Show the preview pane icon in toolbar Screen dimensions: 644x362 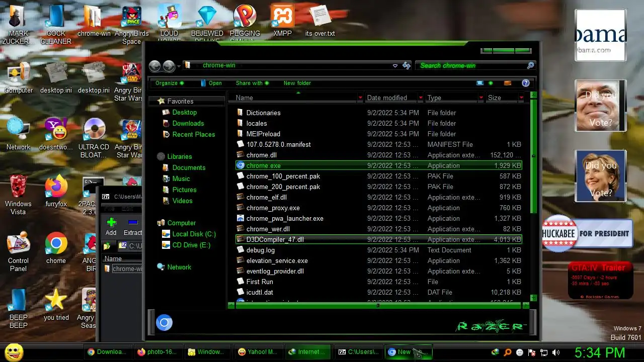508,83
